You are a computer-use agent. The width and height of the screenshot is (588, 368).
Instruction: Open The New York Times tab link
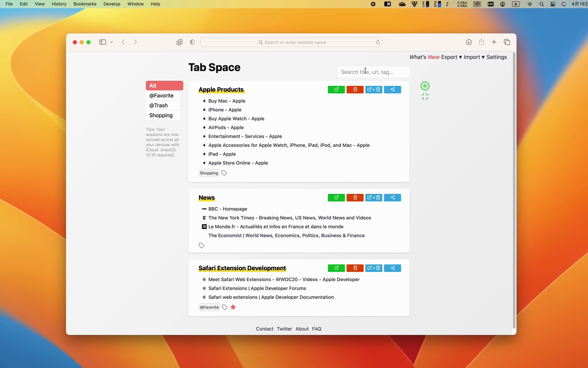[x=290, y=218]
